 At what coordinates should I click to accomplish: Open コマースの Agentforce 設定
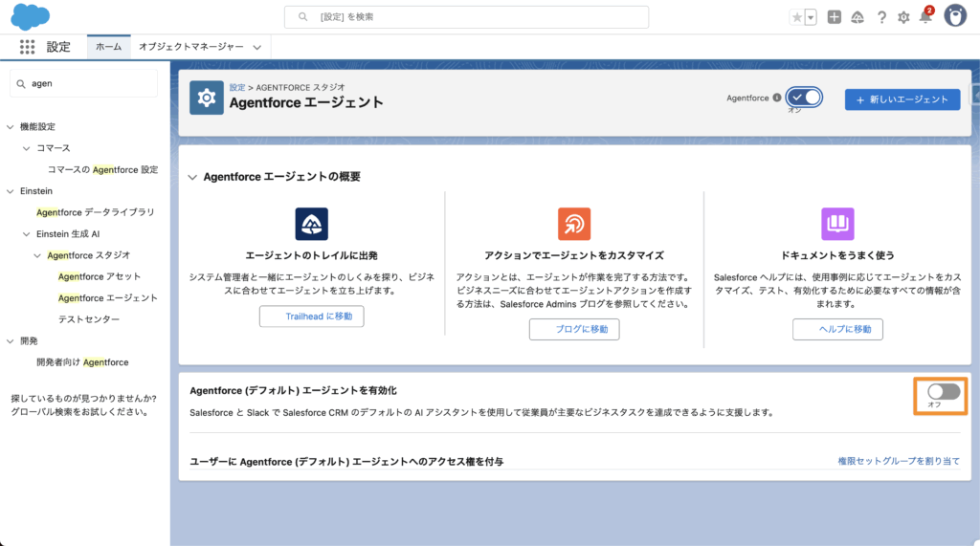click(103, 170)
